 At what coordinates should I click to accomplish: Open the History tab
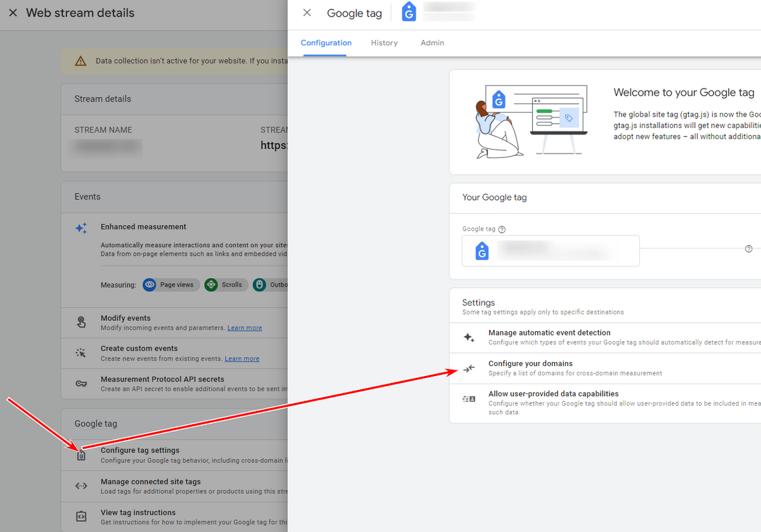click(x=384, y=43)
